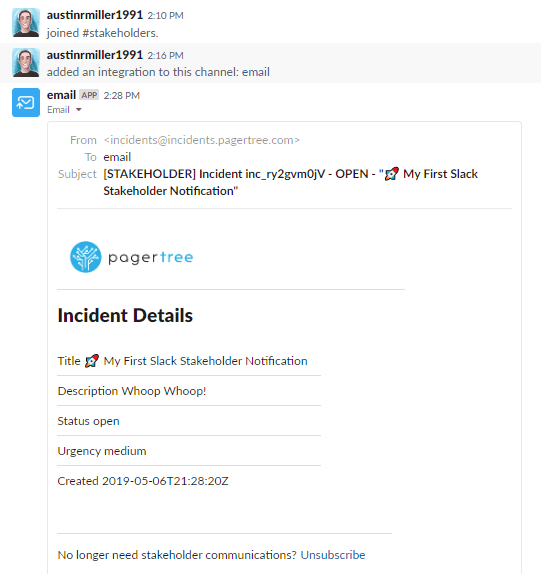Click the rocket emoji in the email subject
This screenshot has height=574, width=541.
pyautogui.click(x=392, y=174)
